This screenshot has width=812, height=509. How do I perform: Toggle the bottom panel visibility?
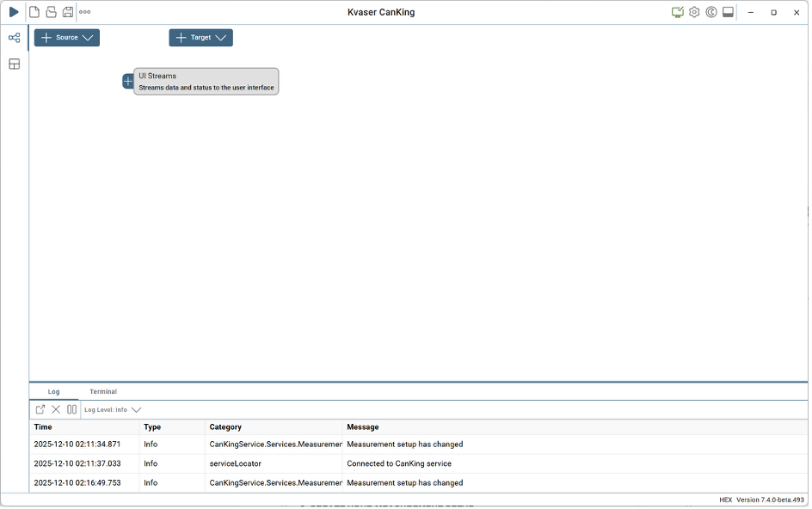pos(728,12)
